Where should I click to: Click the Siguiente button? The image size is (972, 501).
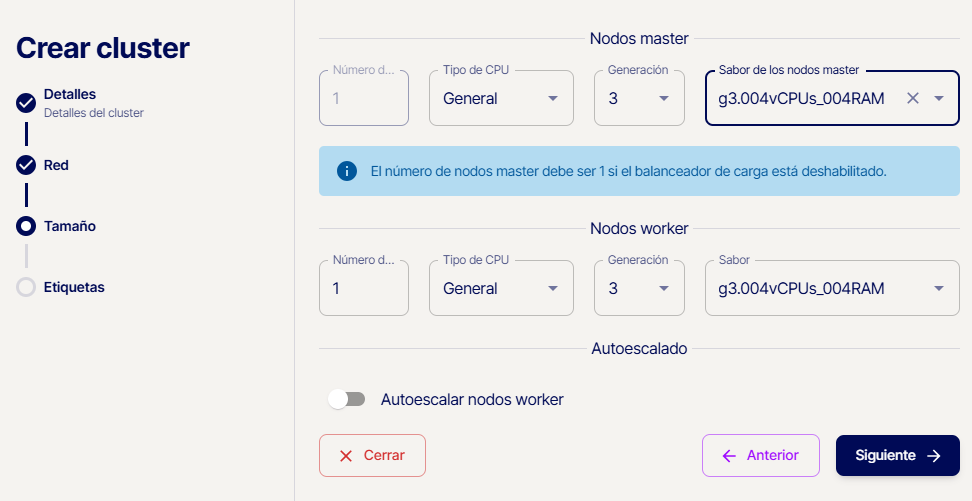point(898,455)
